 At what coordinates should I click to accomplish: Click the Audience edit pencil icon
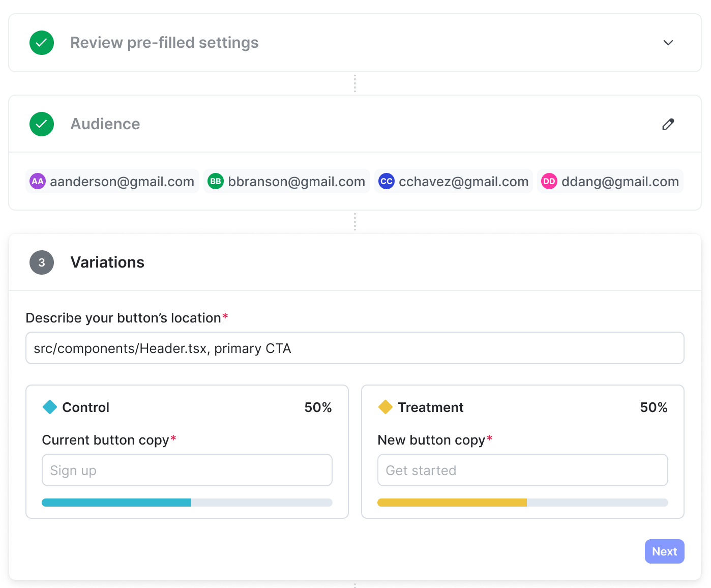668,124
